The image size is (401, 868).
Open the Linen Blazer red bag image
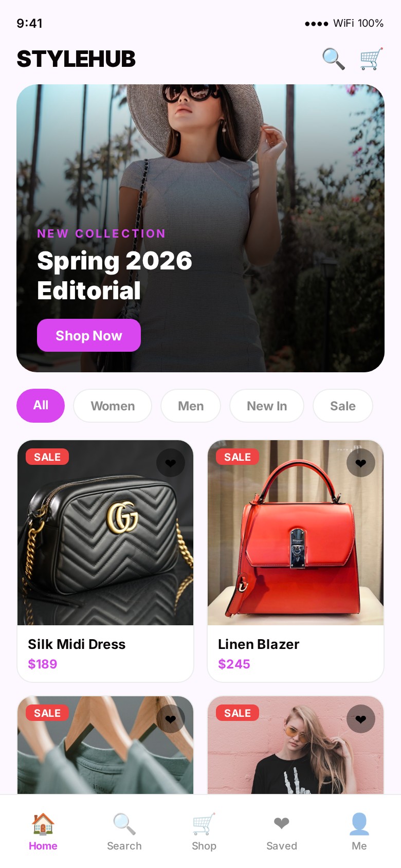[296, 533]
